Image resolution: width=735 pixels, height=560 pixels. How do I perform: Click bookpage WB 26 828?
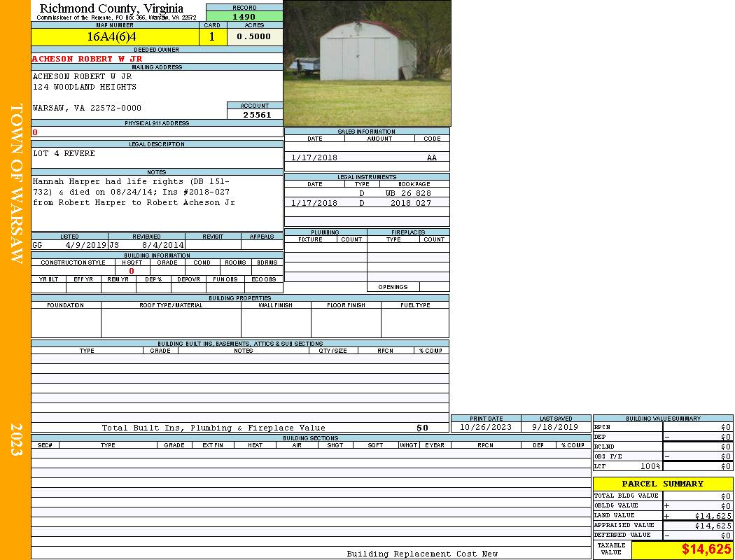408,193
